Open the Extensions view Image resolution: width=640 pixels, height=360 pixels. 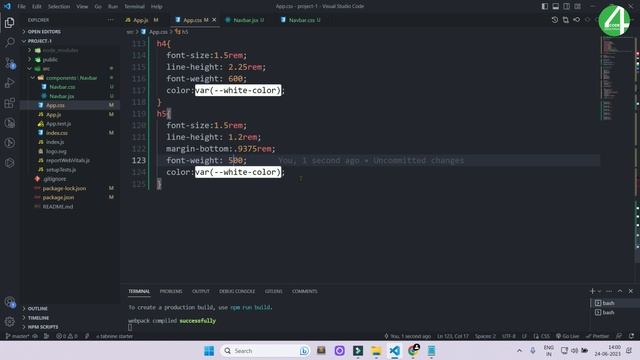tap(9, 103)
